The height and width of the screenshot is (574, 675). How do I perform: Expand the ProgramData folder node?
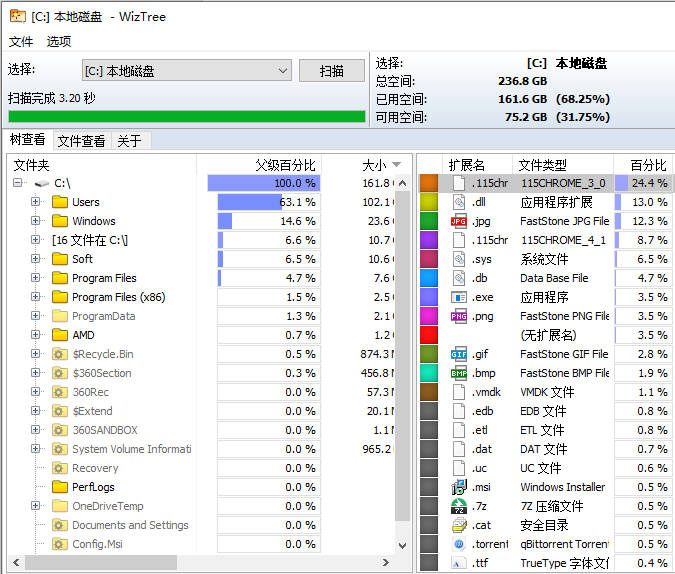35,316
